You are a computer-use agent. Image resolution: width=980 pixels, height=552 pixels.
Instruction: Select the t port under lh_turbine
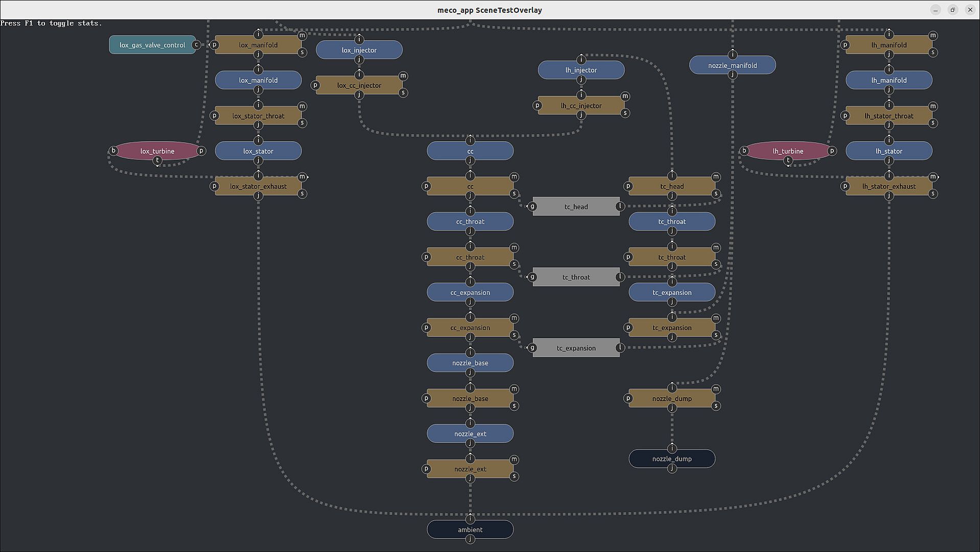click(x=788, y=160)
